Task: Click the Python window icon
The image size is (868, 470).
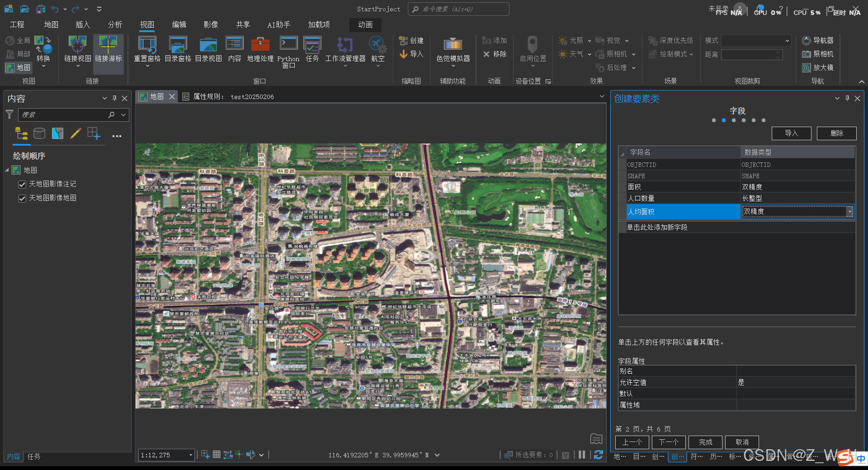Action: tap(288, 44)
